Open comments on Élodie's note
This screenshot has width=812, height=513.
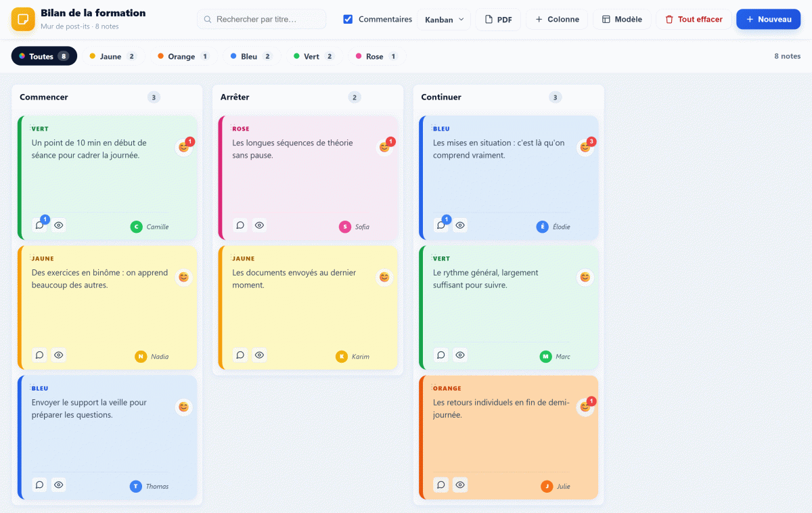[x=441, y=225]
